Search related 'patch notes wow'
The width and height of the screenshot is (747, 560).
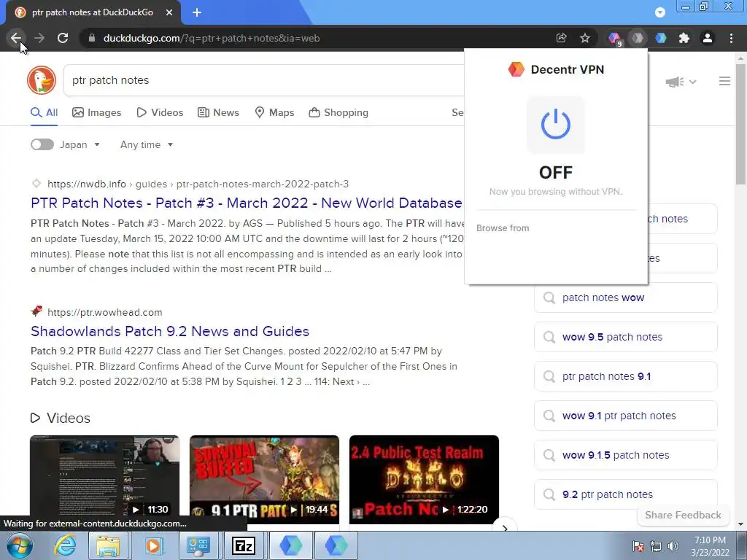click(x=625, y=297)
